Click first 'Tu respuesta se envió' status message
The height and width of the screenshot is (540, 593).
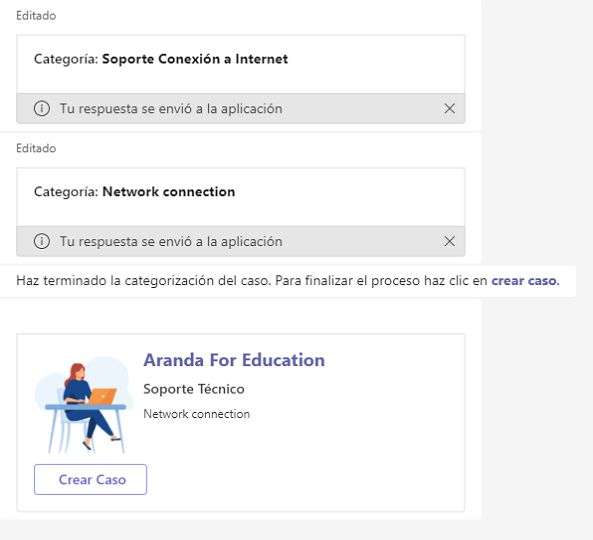point(171,109)
